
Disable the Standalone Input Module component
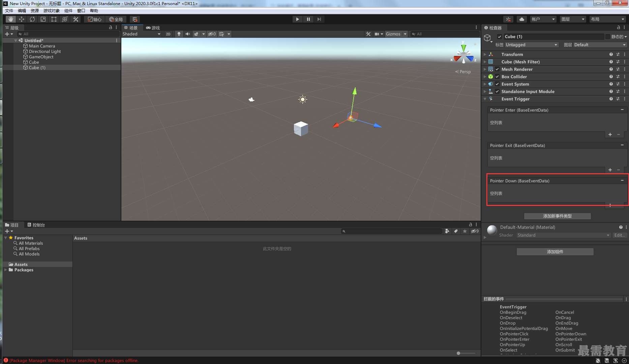tap(497, 91)
